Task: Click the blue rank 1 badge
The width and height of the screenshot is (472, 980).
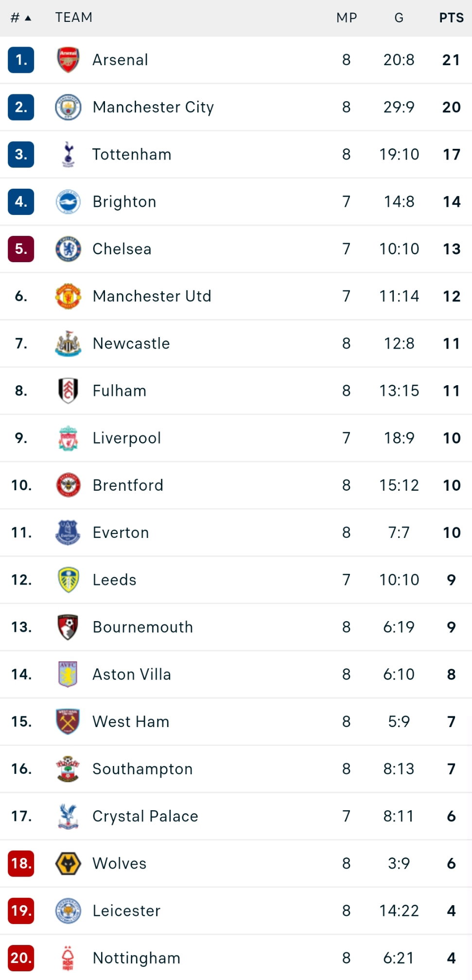Action: pyautogui.click(x=21, y=60)
